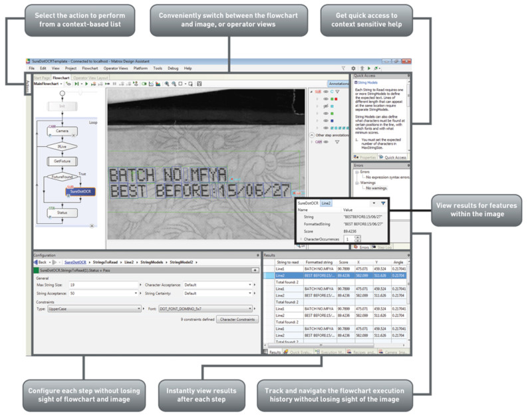Click the pin icon on the Errors panel header
The height and width of the screenshot is (416, 532).
(x=408, y=165)
